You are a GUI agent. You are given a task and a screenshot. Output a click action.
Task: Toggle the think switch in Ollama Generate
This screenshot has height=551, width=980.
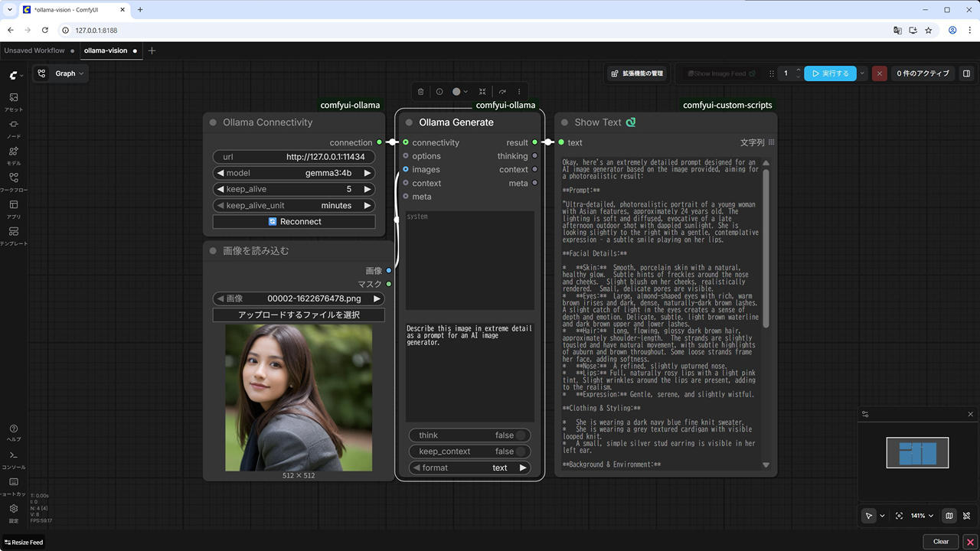point(521,435)
